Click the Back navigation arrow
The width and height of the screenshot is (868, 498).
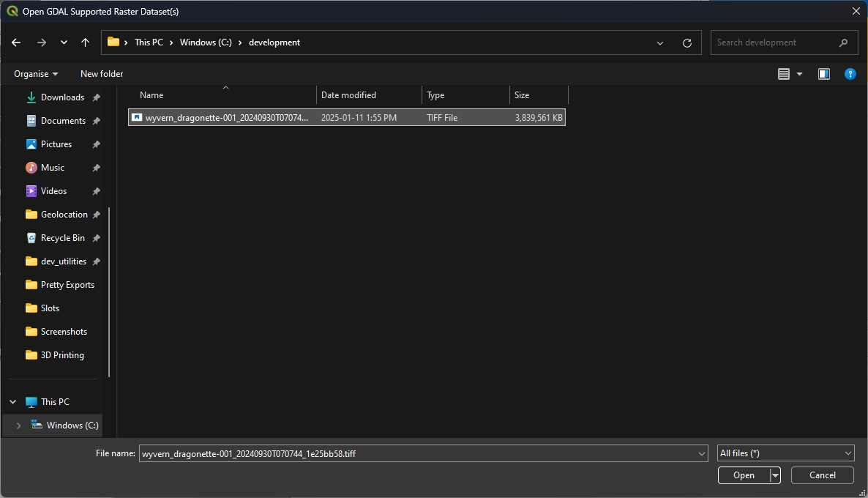click(16, 42)
